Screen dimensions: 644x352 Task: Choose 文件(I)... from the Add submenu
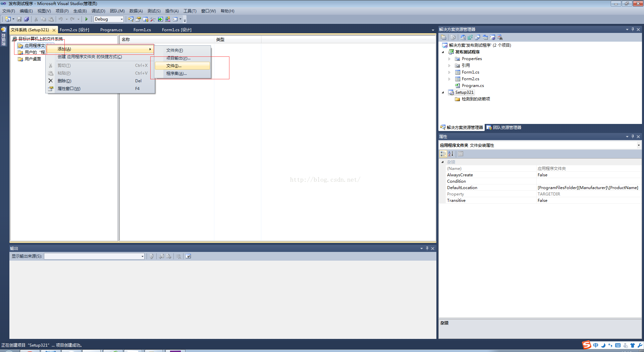click(182, 66)
